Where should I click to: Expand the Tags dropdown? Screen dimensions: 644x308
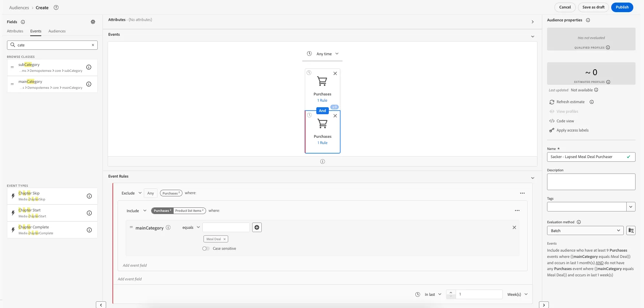click(x=631, y=207)
